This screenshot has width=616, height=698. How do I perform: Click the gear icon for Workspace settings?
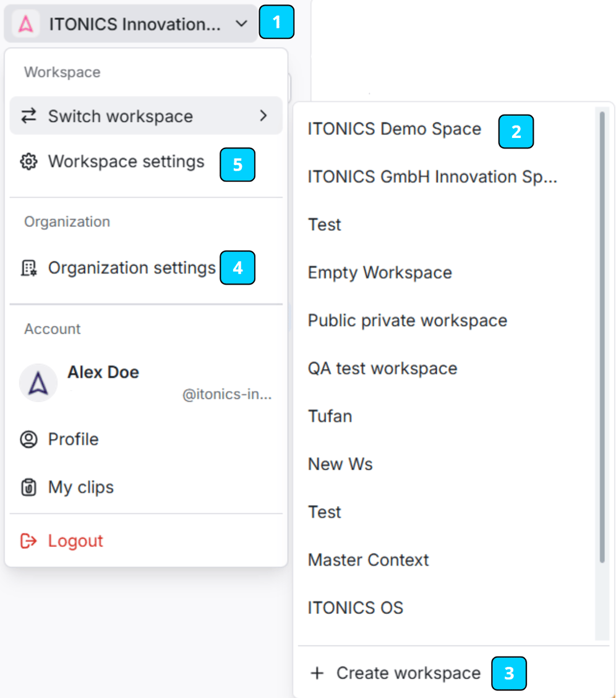point(29,162)
